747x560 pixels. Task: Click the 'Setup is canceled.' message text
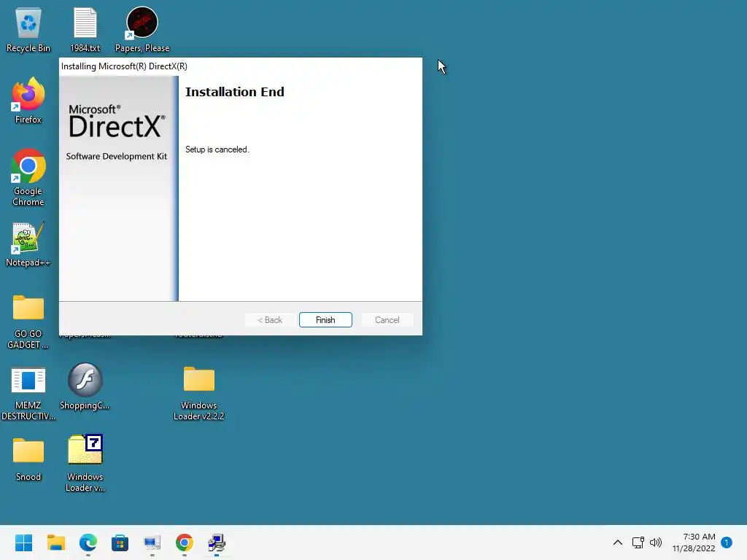click(x=217, y=149)
